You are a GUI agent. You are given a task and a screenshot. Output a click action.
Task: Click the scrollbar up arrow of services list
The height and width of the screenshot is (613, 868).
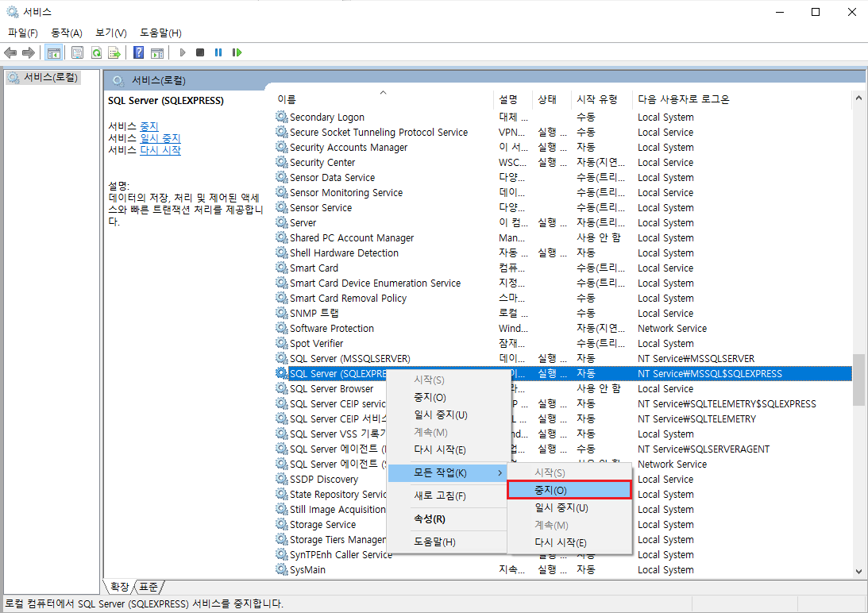pyautogui.click(x=858, y=98)
